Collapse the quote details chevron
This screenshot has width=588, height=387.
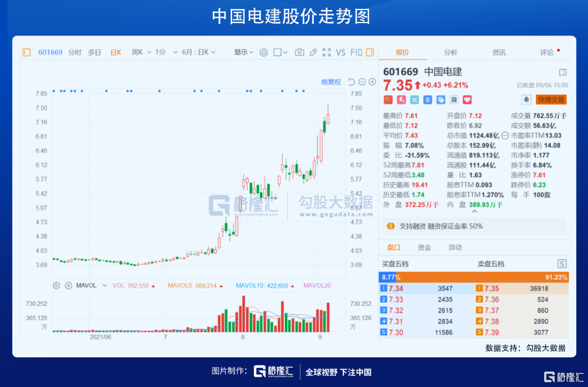(x=474, y=212)
